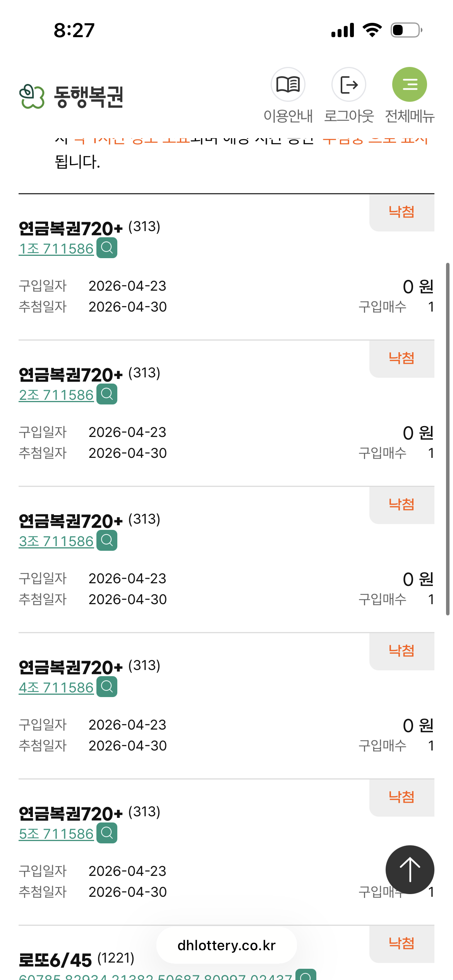
Task: Tap magnifier icon beside 1조 711586
Action: pyautogui.click(x=107, y=248)
